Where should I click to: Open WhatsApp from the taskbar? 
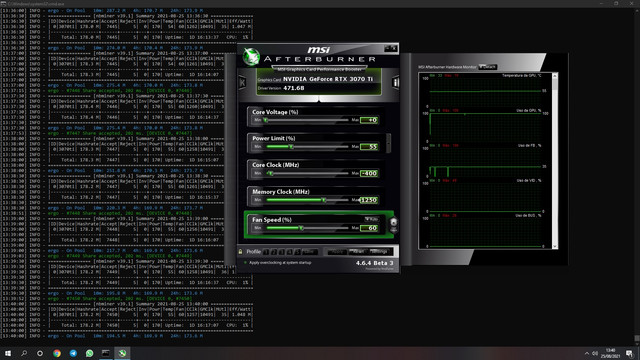tap(89, 353)
